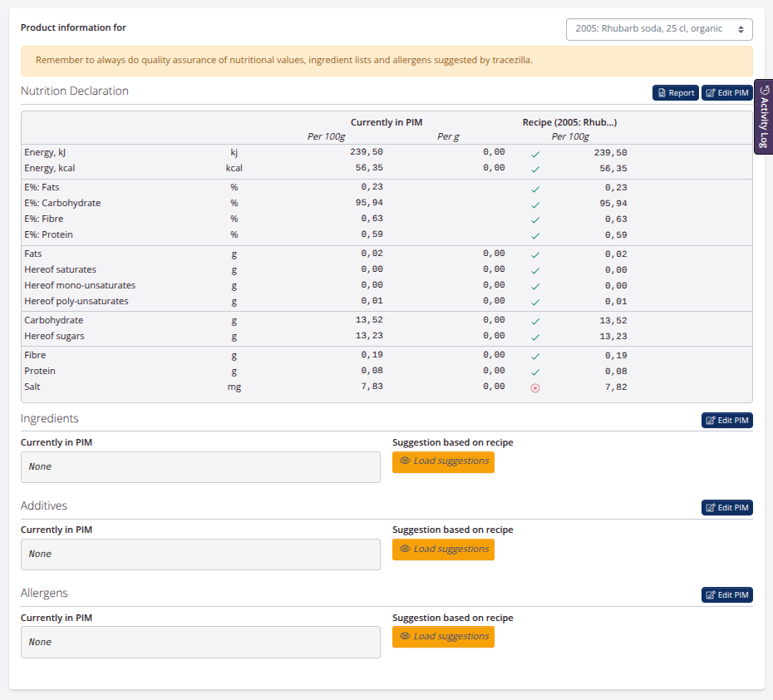
Task: Load suggestions for Allergens
Action: pos(443,637)
